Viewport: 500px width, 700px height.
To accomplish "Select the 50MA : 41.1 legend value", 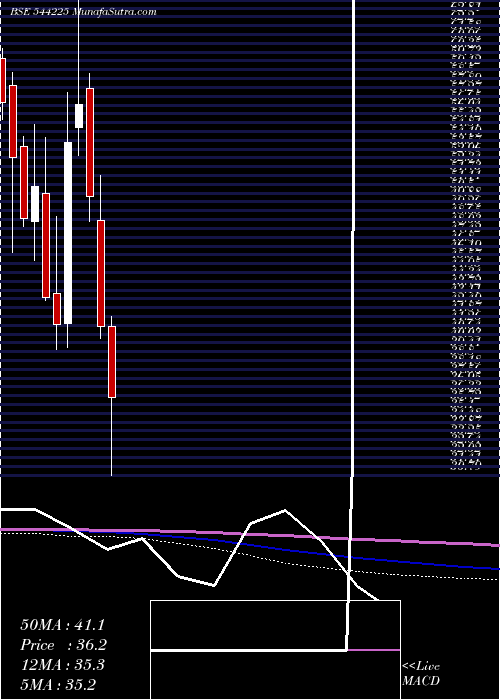I will pos(64,625).
